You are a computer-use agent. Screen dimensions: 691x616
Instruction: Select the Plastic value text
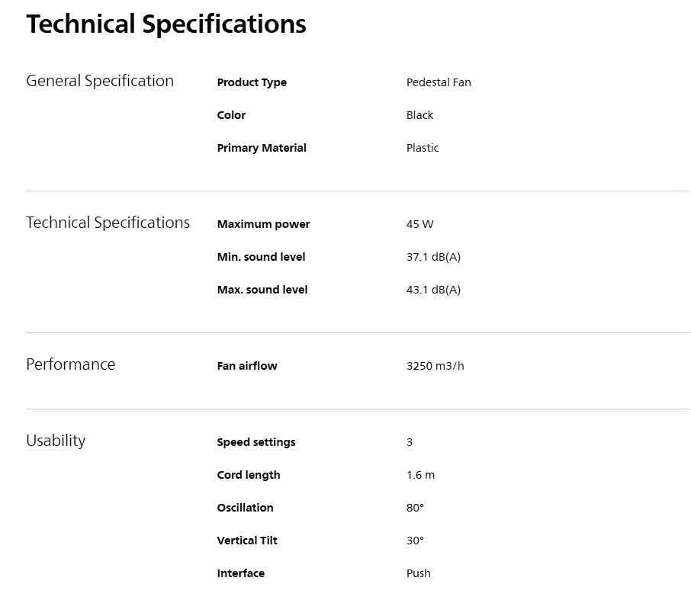click(423, 148)
